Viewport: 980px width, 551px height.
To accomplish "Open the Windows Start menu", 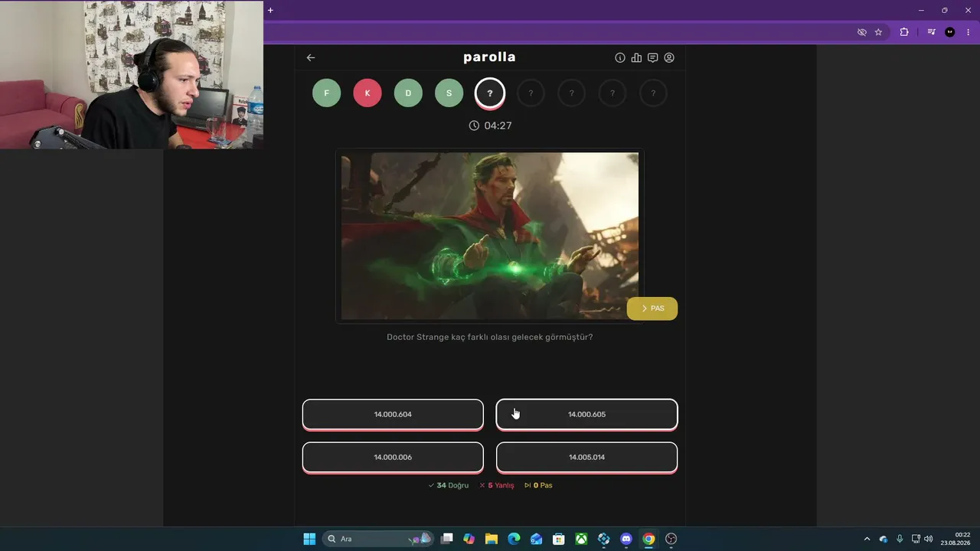I will (x=309, y=539).
